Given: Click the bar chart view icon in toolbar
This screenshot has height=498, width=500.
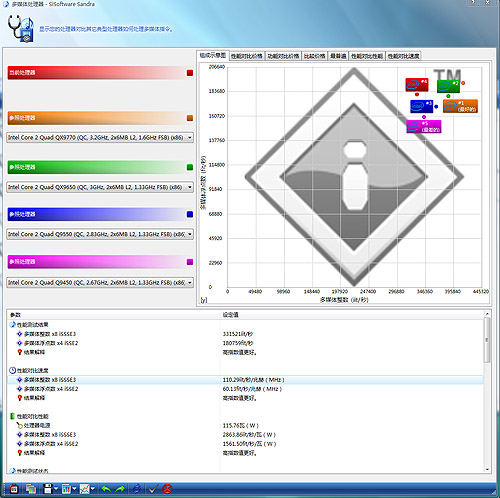Looking at the screenshot, I should (x=66, y=489).
